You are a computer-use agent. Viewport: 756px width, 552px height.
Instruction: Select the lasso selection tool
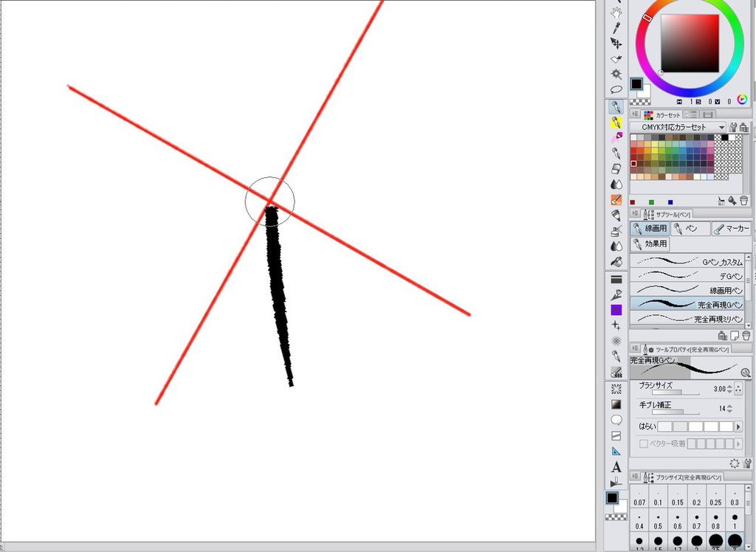click(x=616, y=89)
